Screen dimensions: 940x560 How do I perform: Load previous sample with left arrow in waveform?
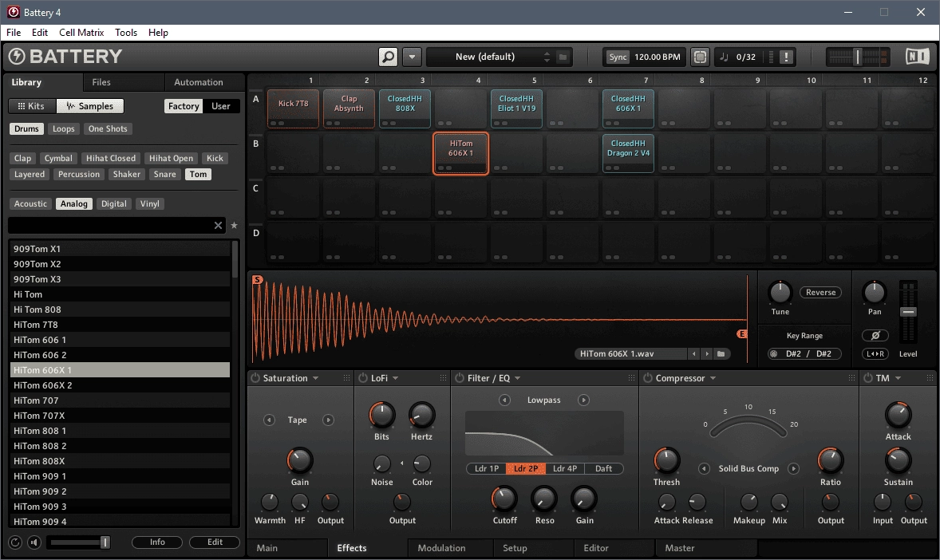[x=693, y=353]
